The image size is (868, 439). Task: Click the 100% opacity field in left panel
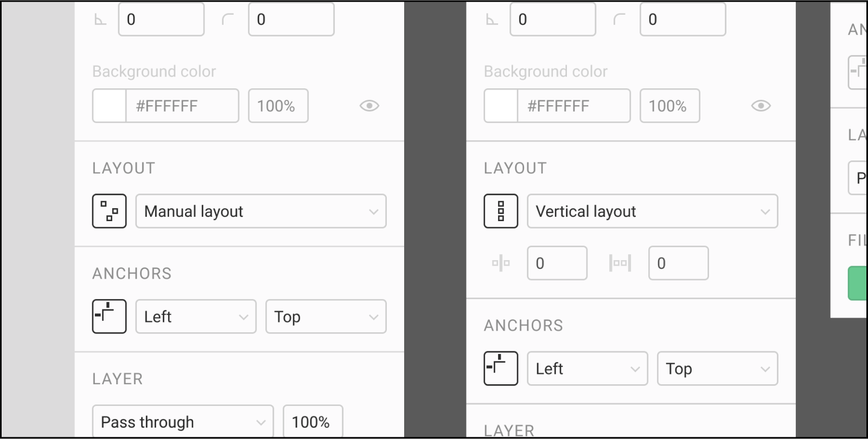278,106
